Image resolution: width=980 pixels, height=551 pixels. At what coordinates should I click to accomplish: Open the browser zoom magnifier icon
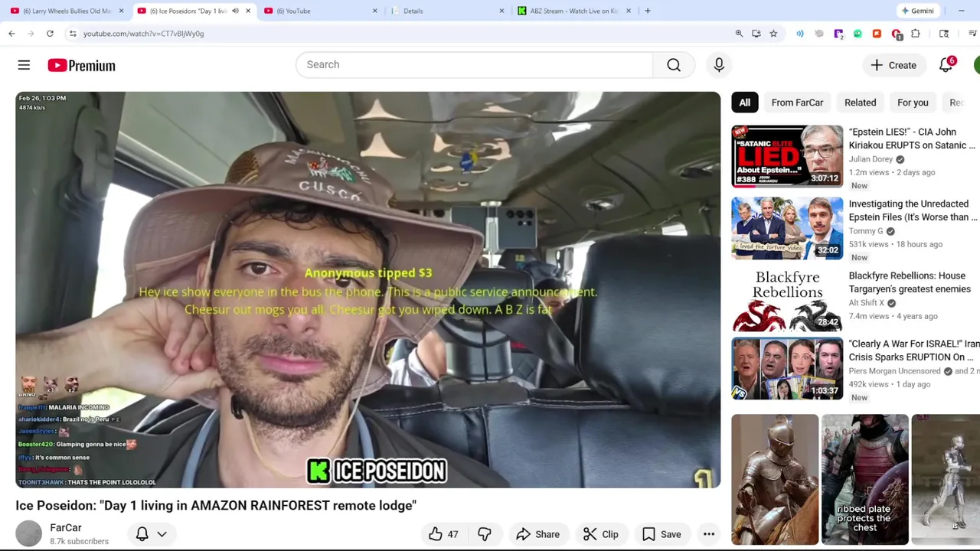point(739,34)
